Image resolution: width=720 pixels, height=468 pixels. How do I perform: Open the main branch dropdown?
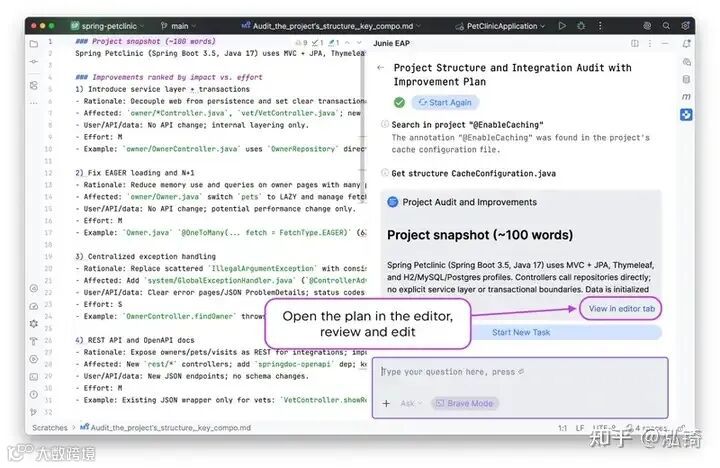[179, 26]
